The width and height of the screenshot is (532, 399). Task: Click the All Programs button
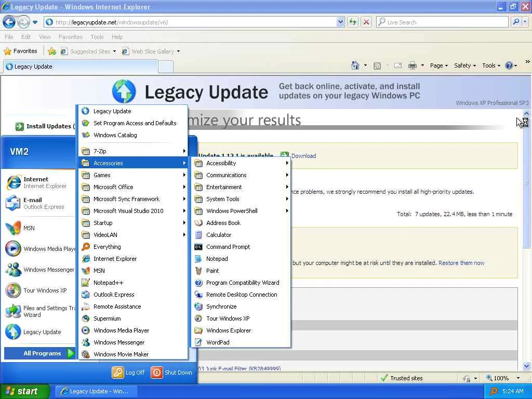tap(39, 353)
